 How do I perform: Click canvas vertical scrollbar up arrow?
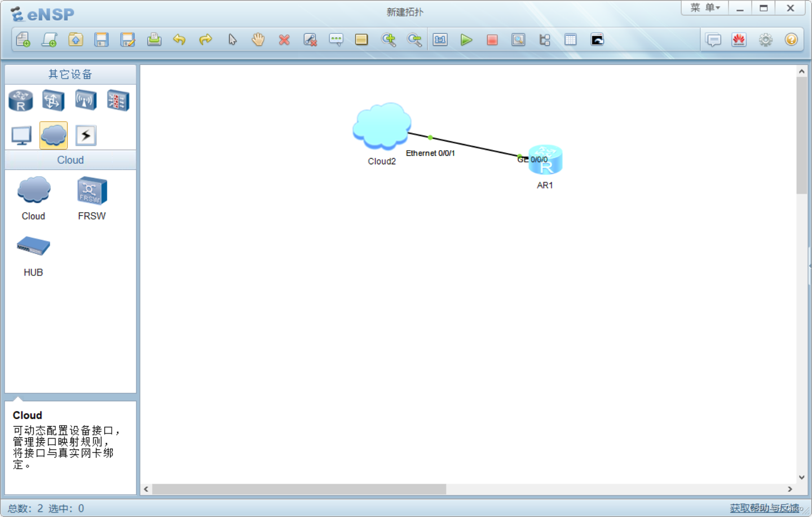click(801, 72)
